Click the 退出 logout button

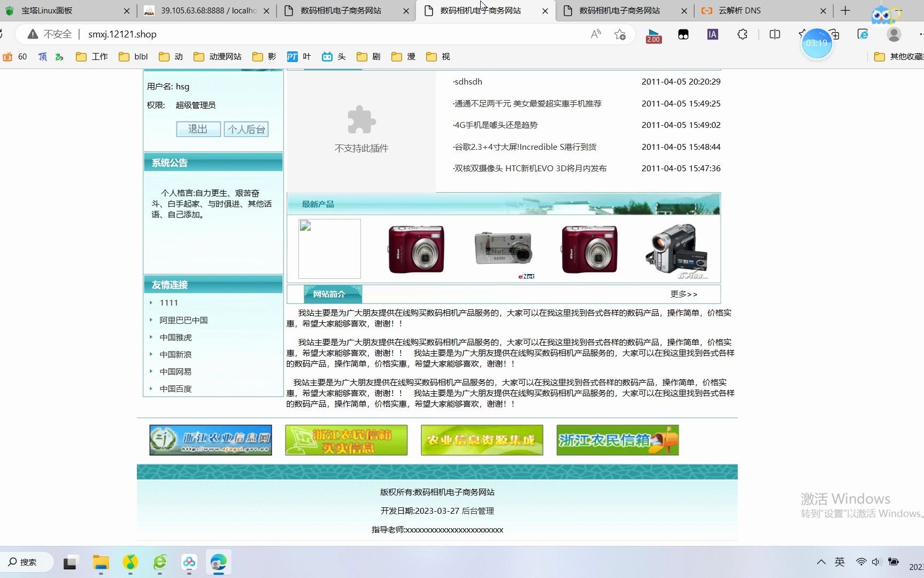pyautogui.click(x=198, y=129)
